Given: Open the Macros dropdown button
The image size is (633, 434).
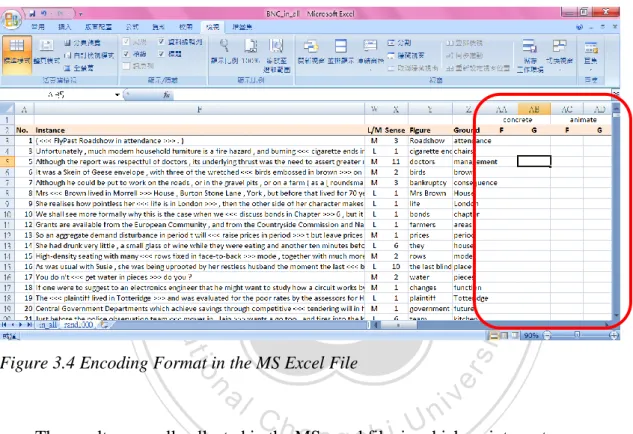Looking at the screenshot, I should click(x=591, y=54).
